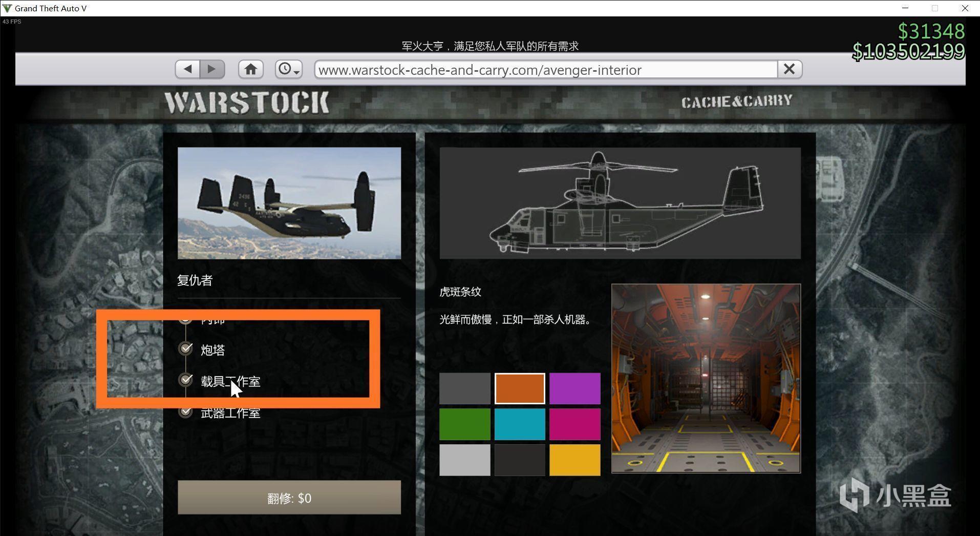The height and width of the screenshot is (536, 980).
Task: Click the warstock-cache-and-carry URL address bar
Action: (x=546, y=70)
